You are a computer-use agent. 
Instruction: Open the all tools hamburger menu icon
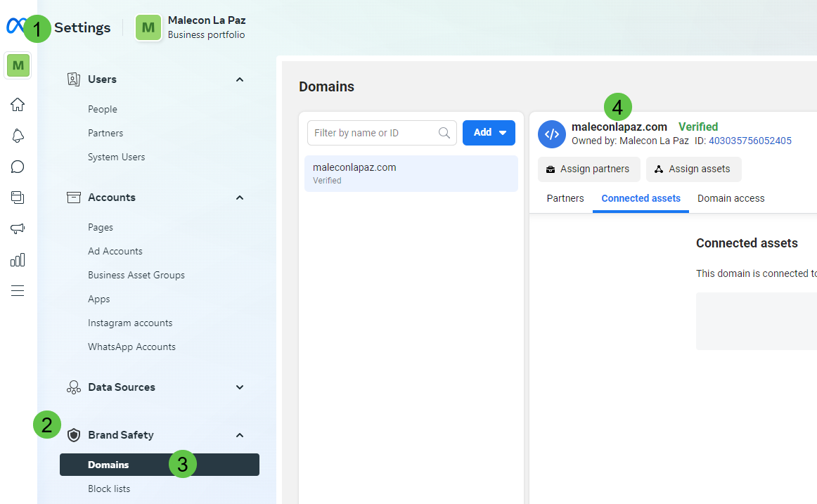tap(18, 290)
